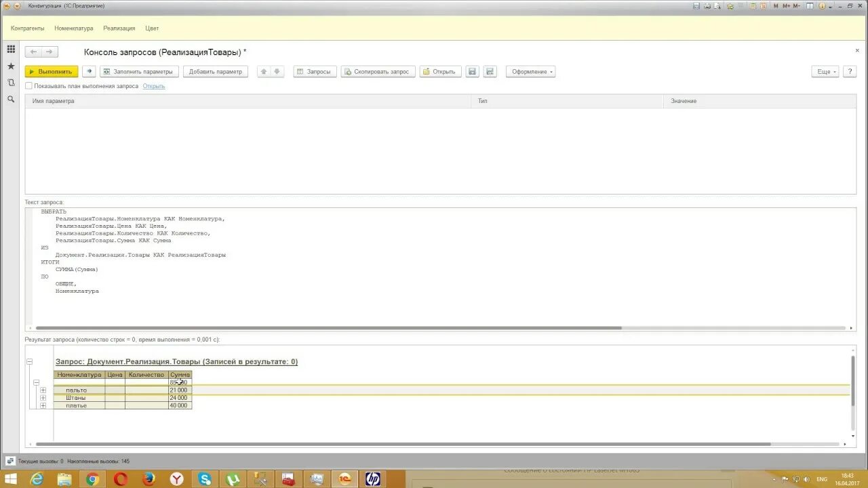
Task: Click the Save icon in title bar
Action: pyautogui.click(x=696, y=5)
